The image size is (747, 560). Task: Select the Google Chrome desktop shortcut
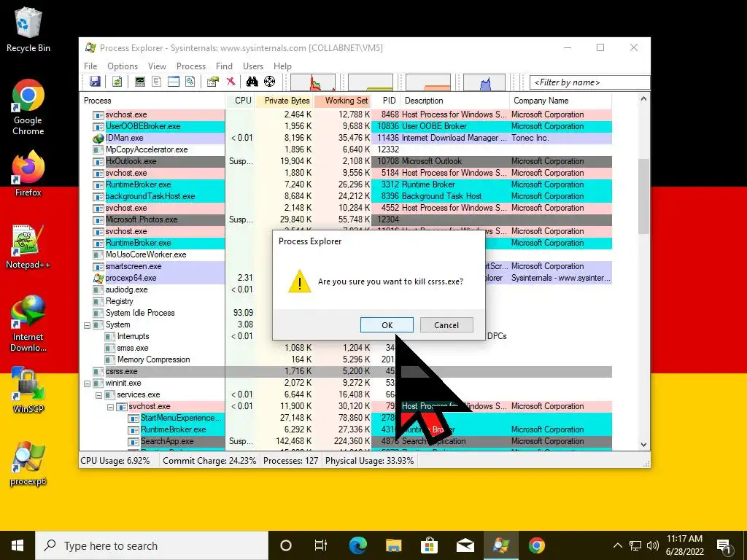tap(28, 108)
